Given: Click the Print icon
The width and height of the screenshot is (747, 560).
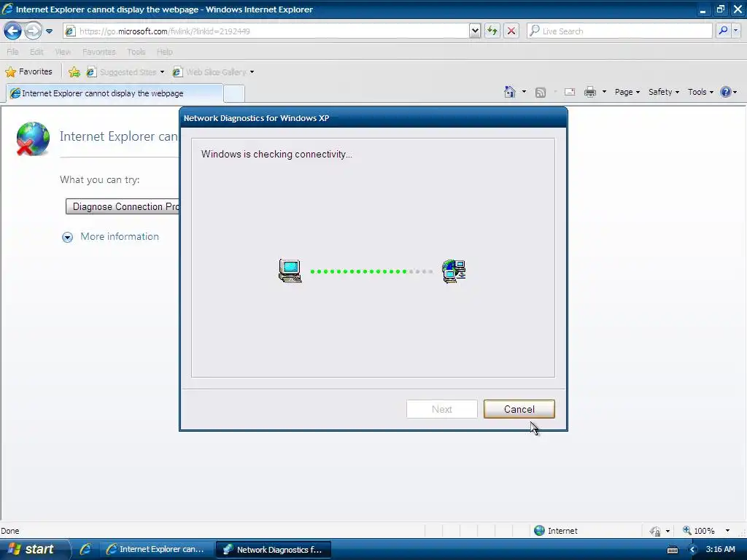Looking at the screenshot, I should [x=590, y=92].
